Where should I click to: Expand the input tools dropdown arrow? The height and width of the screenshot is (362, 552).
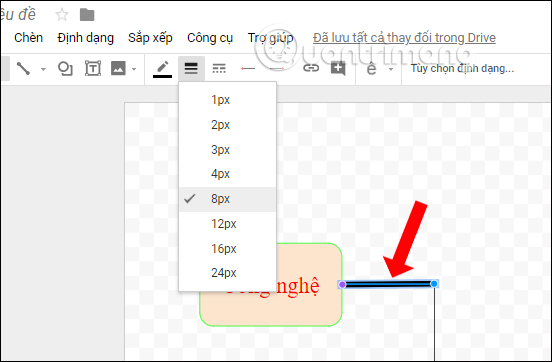(391, 69)
